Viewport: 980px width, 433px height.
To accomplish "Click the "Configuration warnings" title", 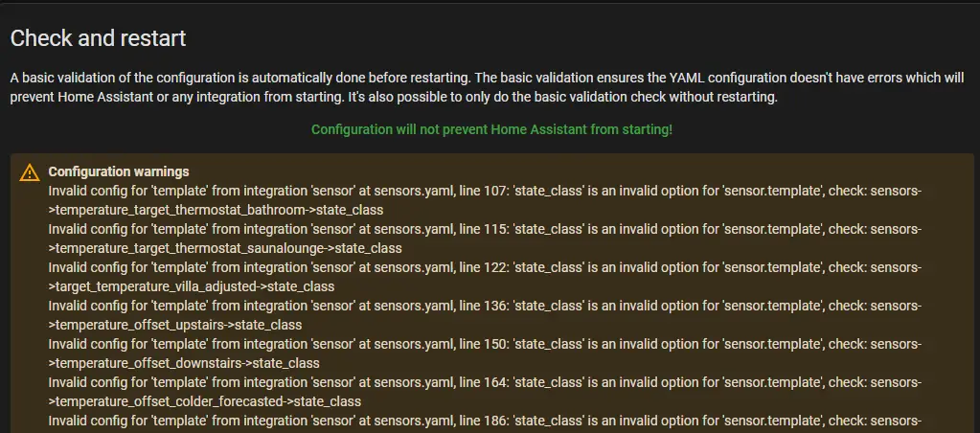I will point(119,171).
